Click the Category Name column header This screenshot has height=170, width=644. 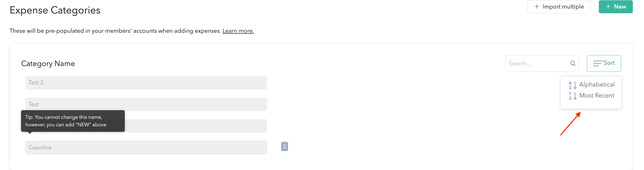[x=48, y=63]
